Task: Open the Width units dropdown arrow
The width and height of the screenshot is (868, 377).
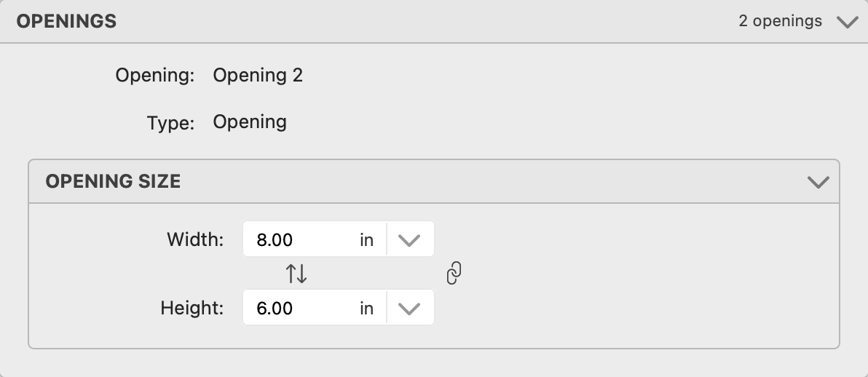Action: pos(410,240)
